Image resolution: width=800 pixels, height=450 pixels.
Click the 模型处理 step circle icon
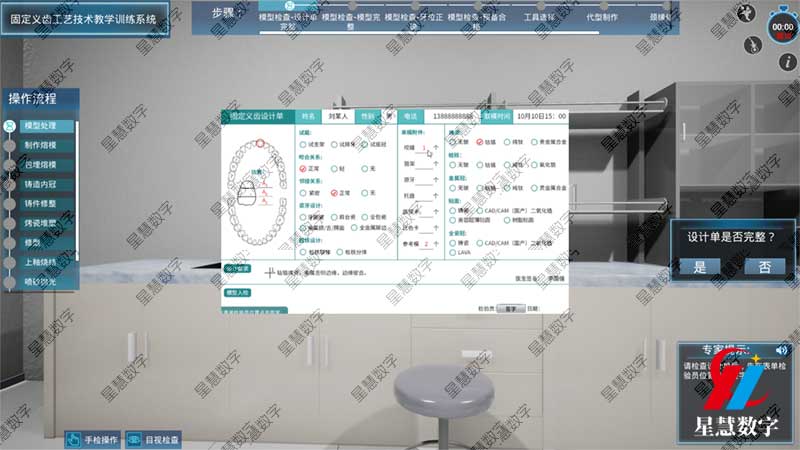[x=11, y=126]
